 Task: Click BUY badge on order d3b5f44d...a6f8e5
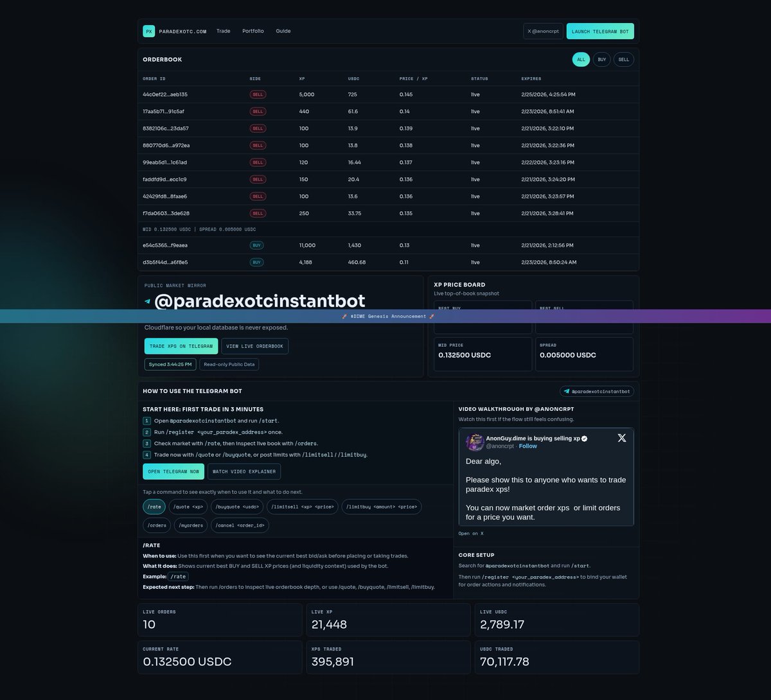coord(256,262)
